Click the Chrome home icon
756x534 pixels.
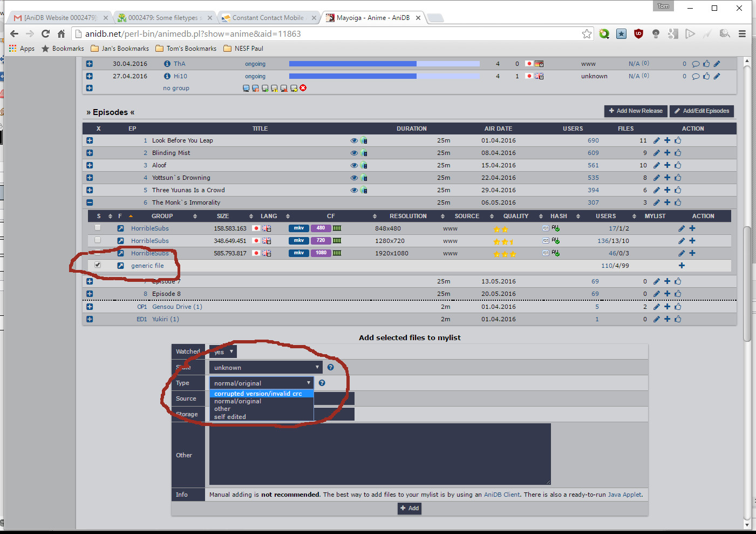61,33
